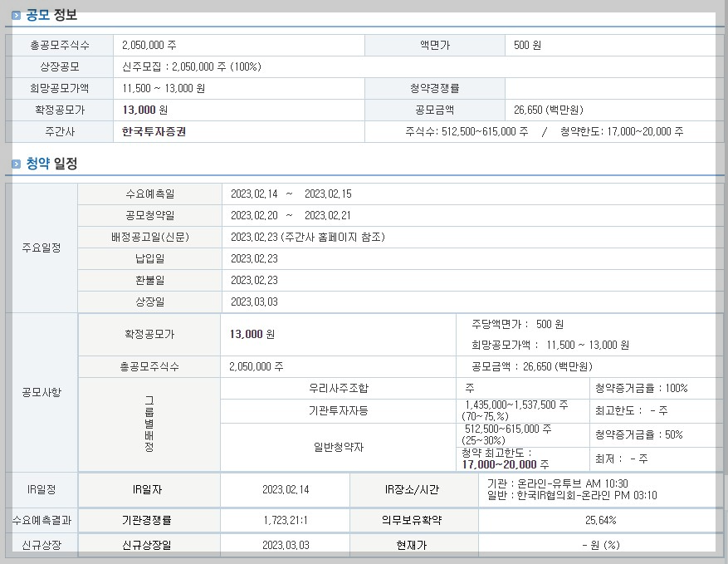Select the 액면가 value 500 원
This screenshot has width=728, height=564.
[x=527, y=45]
